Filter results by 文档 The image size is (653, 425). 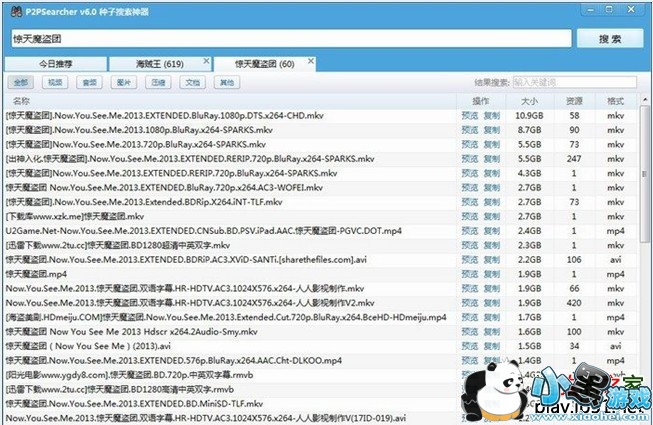point(192,82)
